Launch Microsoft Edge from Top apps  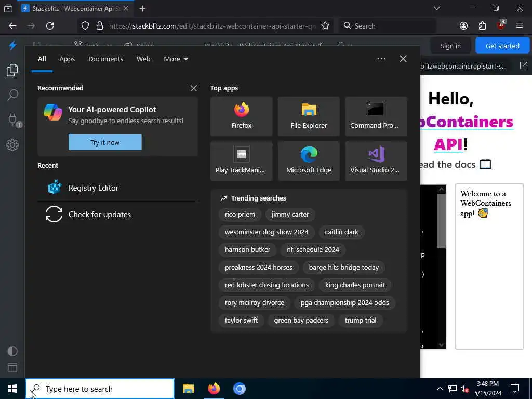coord(309,161)
